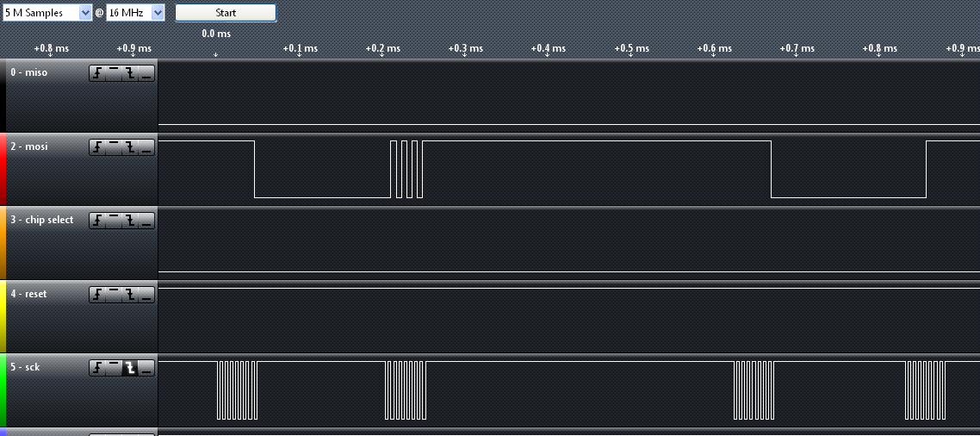Select the '0 - miso' channel label
This screenshot has height=436, width=980.
pos(28,72)
